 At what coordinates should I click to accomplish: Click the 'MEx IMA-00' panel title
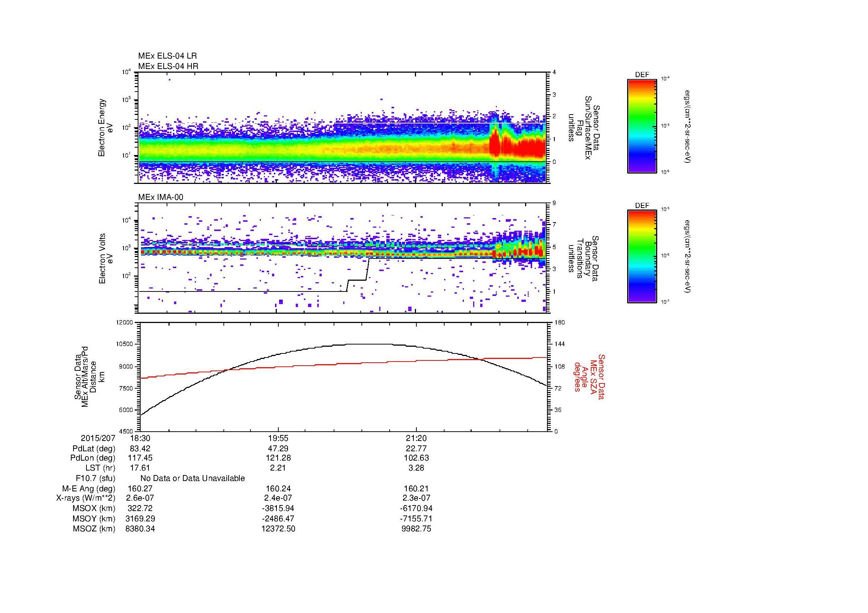[161, 197]
